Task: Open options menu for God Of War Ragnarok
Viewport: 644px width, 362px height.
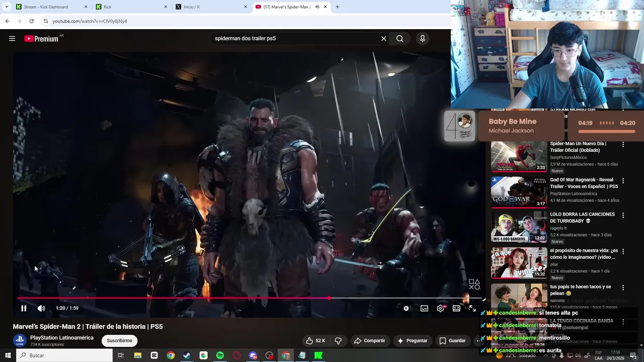Action: tap(623, 180)
